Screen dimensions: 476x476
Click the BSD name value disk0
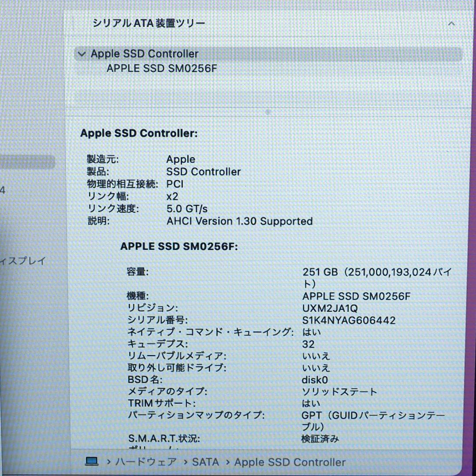tap(315, 380)
